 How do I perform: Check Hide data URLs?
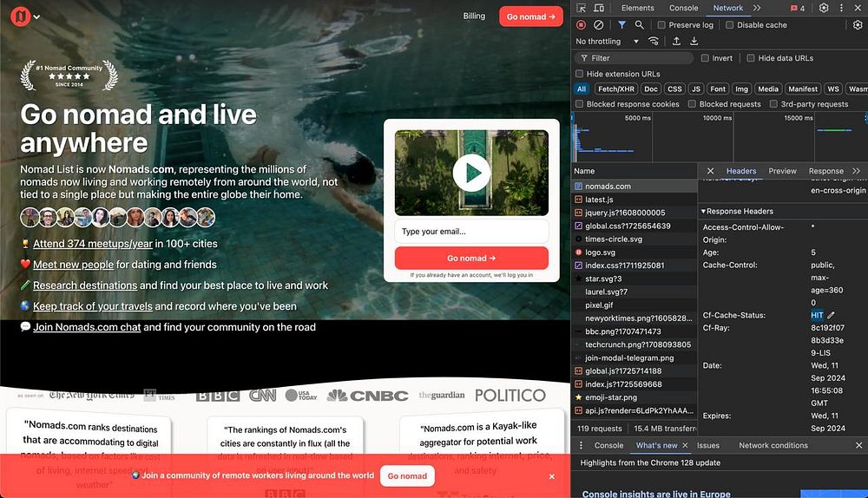[751, 58]
